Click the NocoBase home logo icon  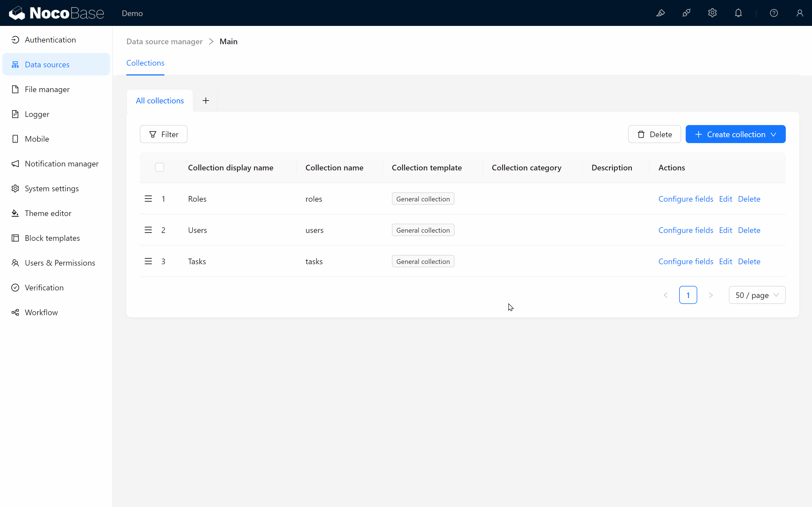click(15, 13)
